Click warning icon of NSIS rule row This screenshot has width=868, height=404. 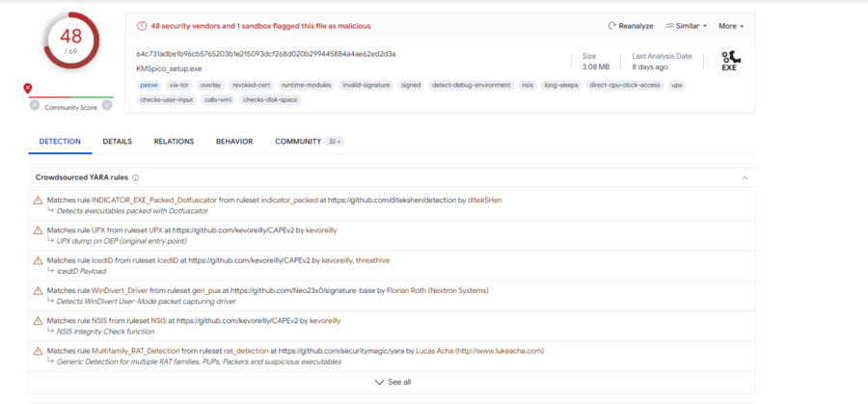[39, 320]
